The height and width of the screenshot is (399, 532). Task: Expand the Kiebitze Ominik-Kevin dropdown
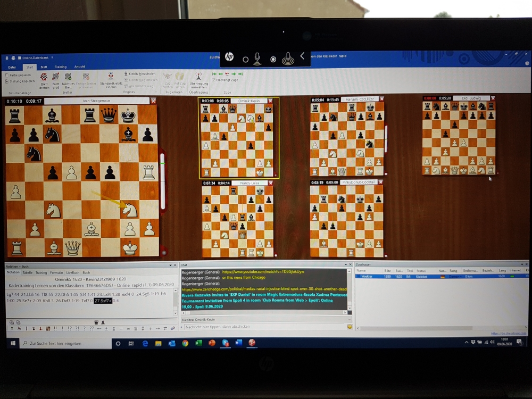coord(350,320)
